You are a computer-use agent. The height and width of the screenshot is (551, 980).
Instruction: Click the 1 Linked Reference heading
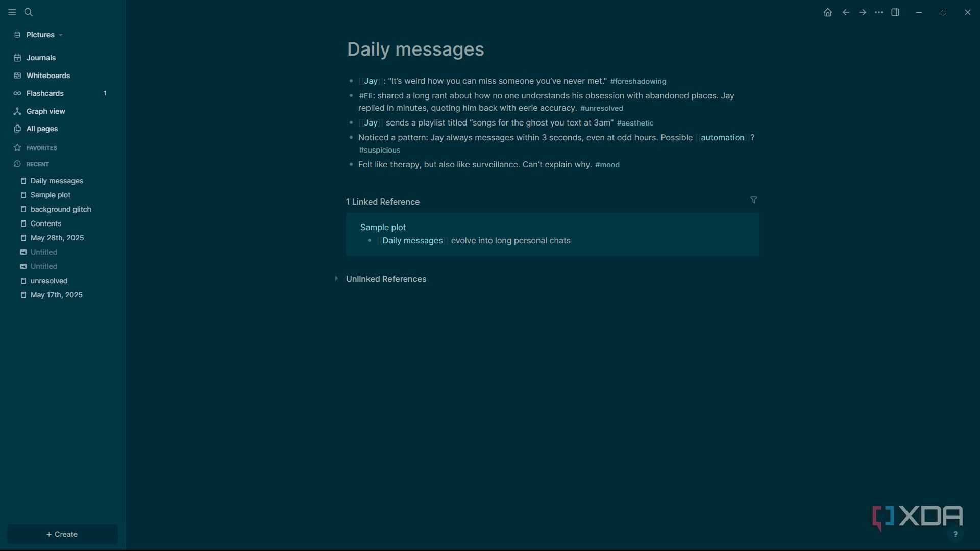pos(383,202)
